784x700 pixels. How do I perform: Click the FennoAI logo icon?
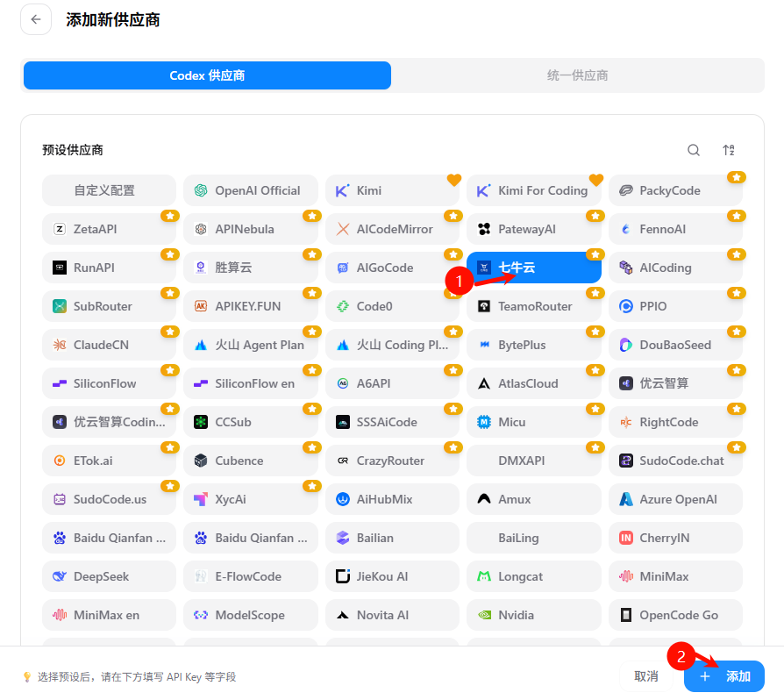coord(626,229)
